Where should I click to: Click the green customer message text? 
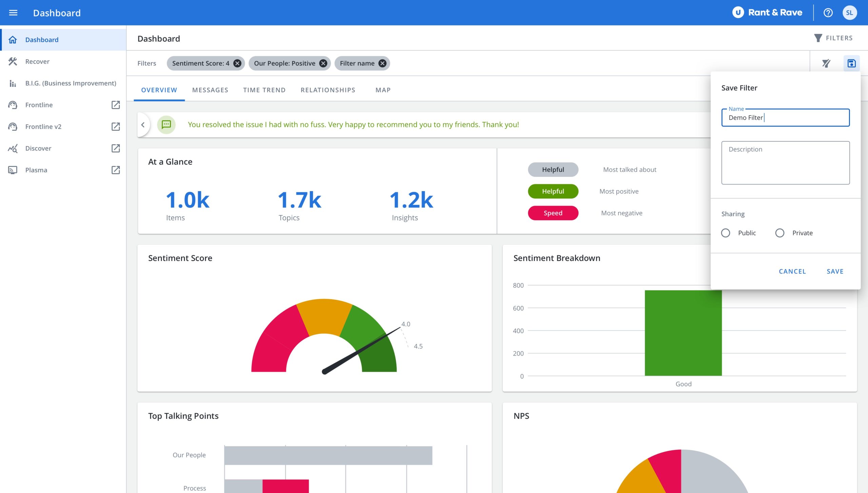pyautogui.click(x=353, y=125)
